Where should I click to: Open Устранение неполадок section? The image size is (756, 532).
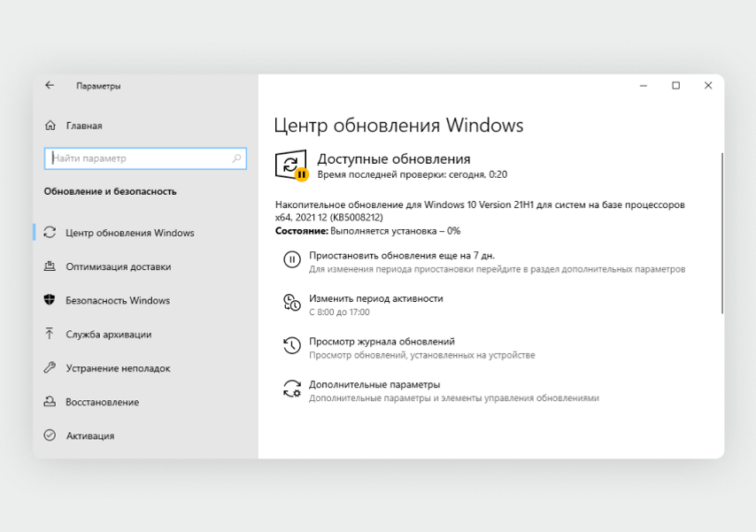pos(118,368)
